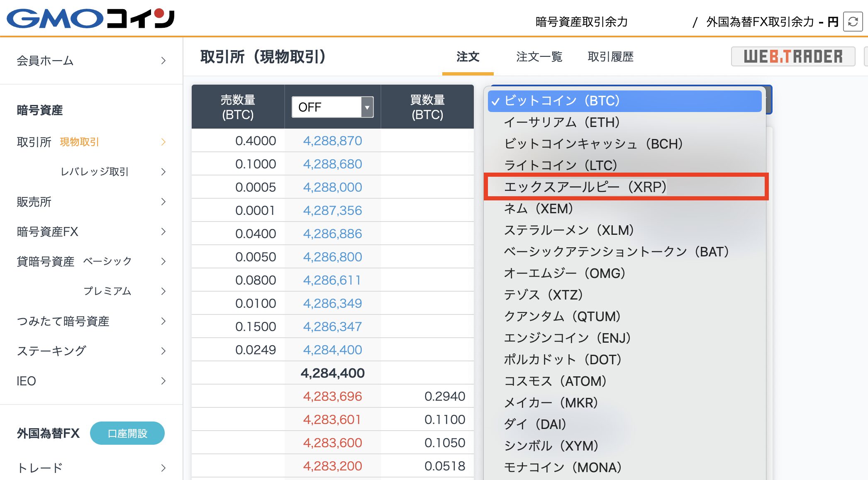
Task: Switch to the 注文一覧 tab
Action: click(x=539, y=57)
